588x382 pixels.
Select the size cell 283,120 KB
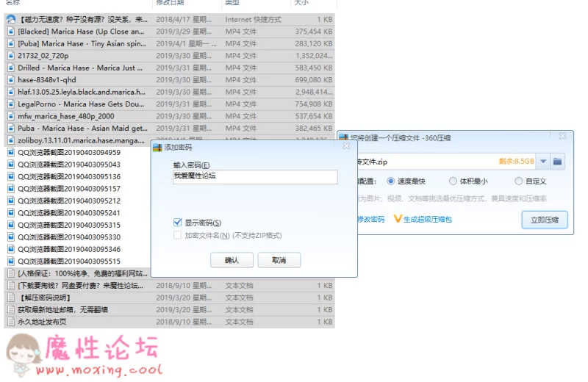tap(314, 43)
